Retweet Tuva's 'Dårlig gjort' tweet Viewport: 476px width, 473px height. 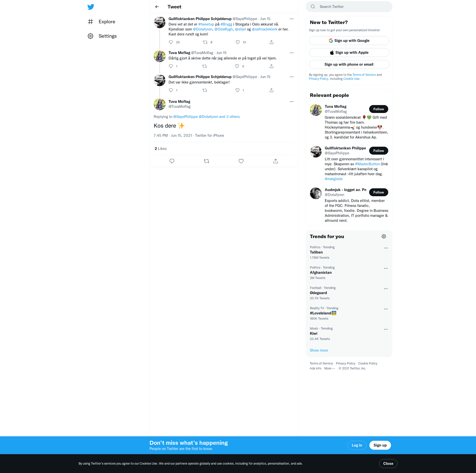205,66
